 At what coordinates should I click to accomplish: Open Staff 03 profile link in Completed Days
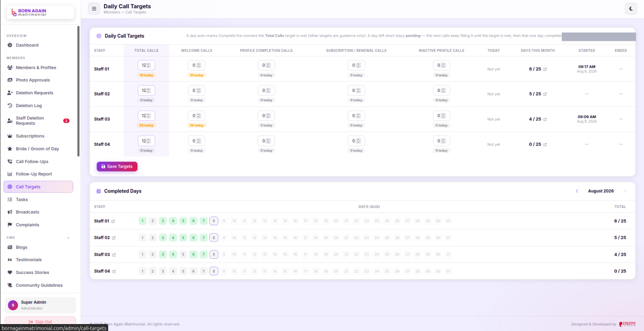pyautogui.click(x=114, y=254)
